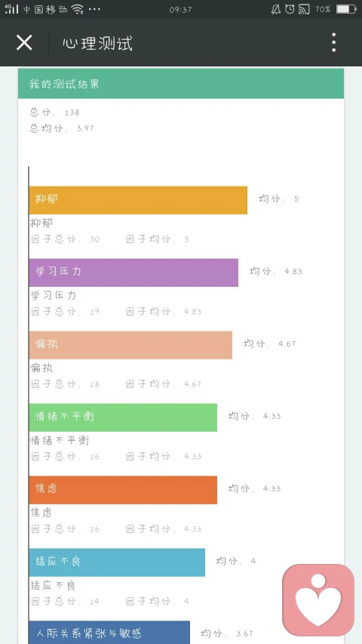The width and height of the screenshot is (362, 644).
Task: Select the peach 偏执 bar
Action: [x=130, y=345]
